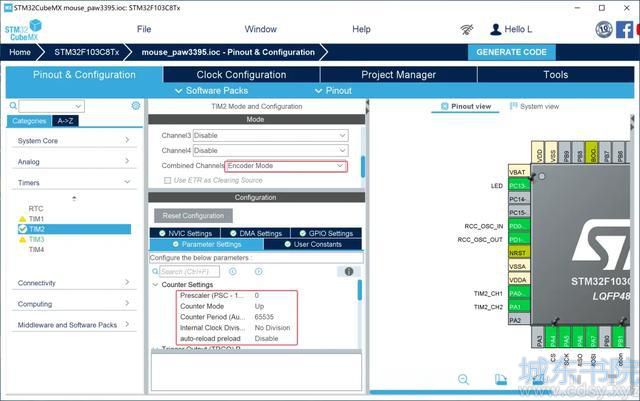The height and width of the screenshot is (401, 640).
Task: Toggle Use ETR as Clearing Source checkbox
Action: (x=167, y=180)
